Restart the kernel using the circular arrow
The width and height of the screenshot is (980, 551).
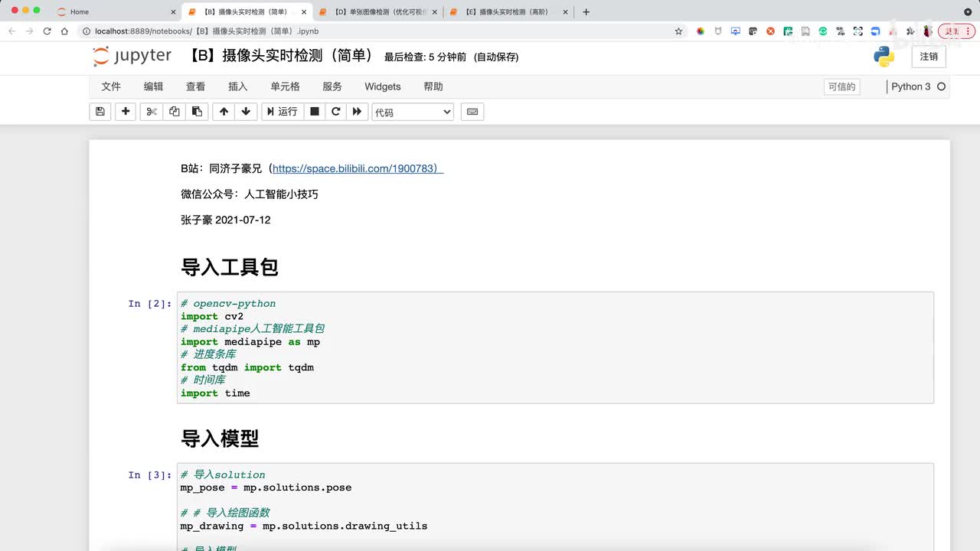click(335, 112)
